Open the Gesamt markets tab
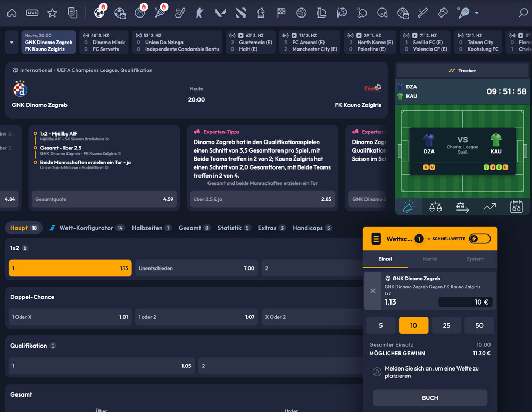 [x=194, y=228]
